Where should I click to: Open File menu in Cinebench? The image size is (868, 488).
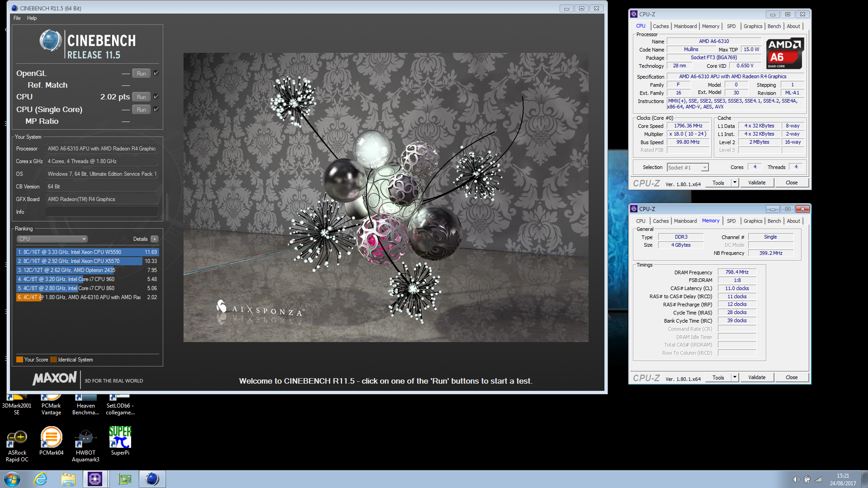pyautogui.click(x=17, y=18)
